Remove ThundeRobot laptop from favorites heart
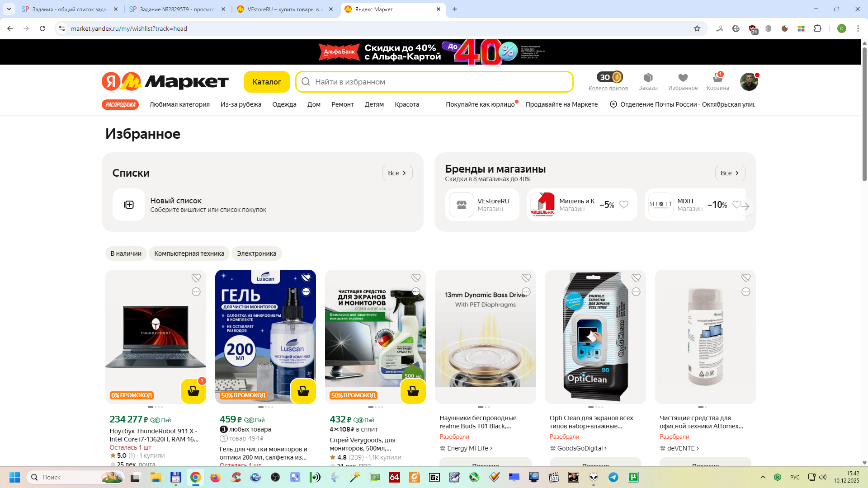The image size is (868, 488). click(196, 277)
